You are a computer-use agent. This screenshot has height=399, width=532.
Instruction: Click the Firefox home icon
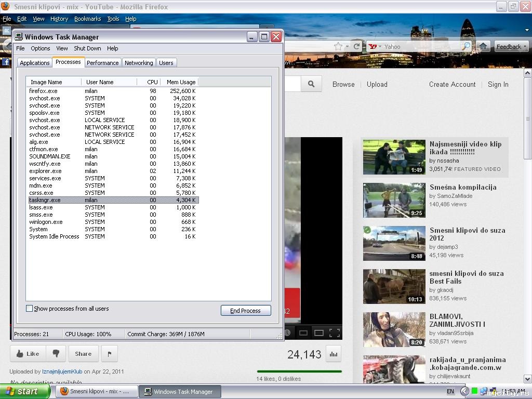[483, 46]
